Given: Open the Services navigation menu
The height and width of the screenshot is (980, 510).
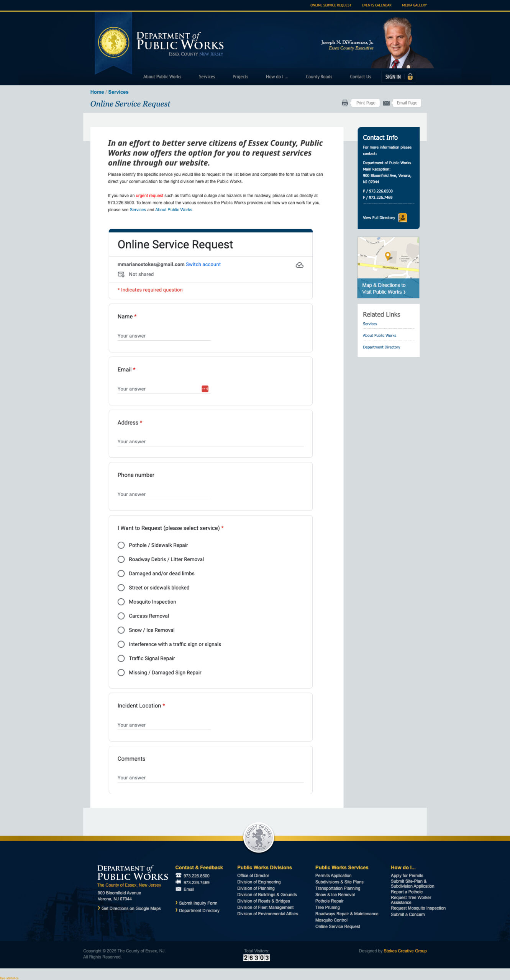Looking at the screenshot, I should click(x=207, y=77).
